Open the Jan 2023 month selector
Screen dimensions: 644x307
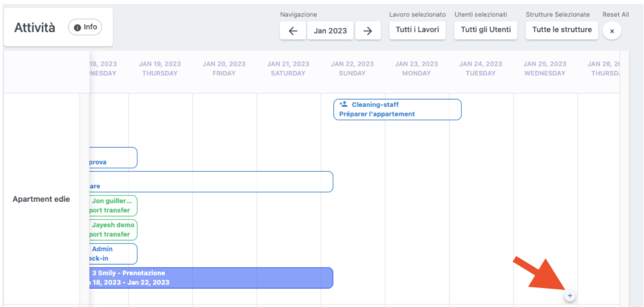(330, 30)
